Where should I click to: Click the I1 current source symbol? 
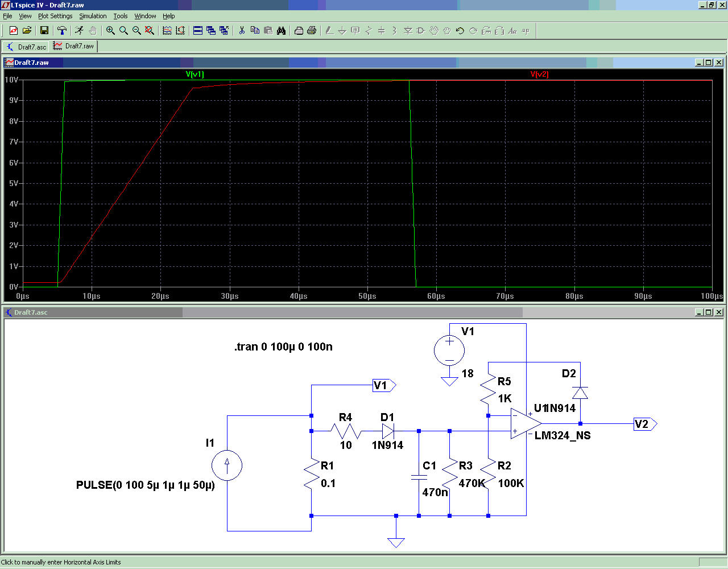coord(227,465)
